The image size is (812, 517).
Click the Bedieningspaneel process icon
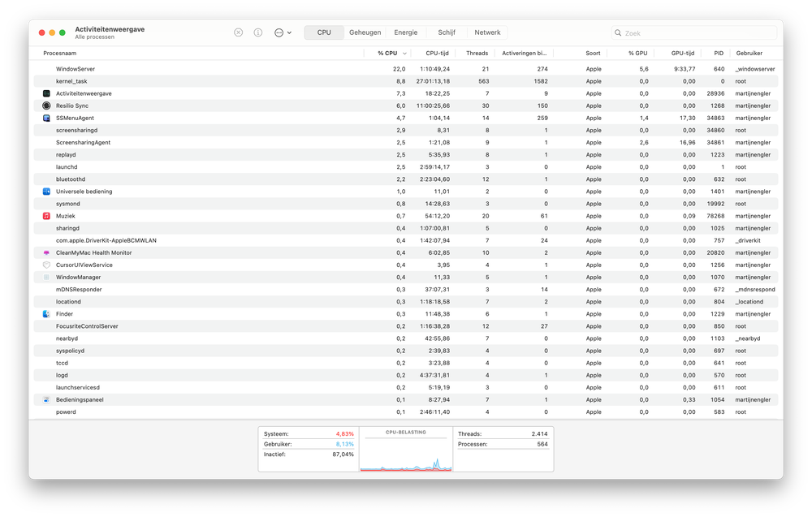click(x=46, y=399)
